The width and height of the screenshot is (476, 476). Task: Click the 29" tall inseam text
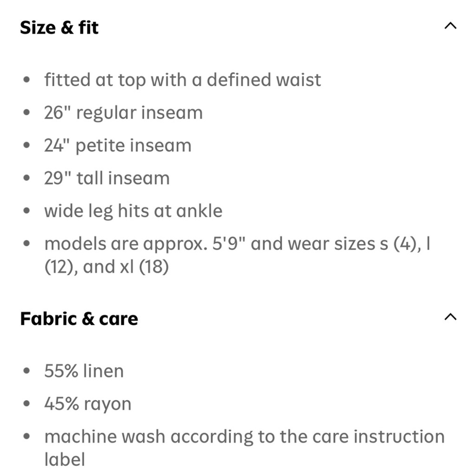point(107,178)
